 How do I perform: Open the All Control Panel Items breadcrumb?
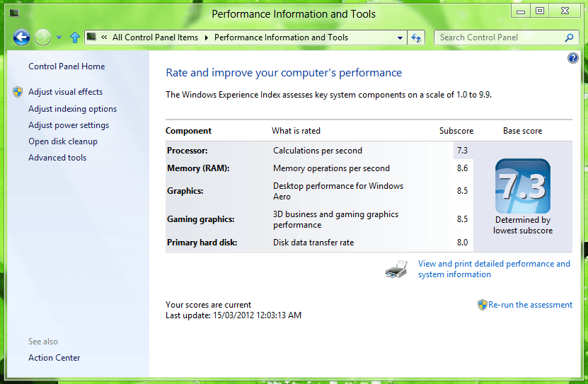pos(155,37)
